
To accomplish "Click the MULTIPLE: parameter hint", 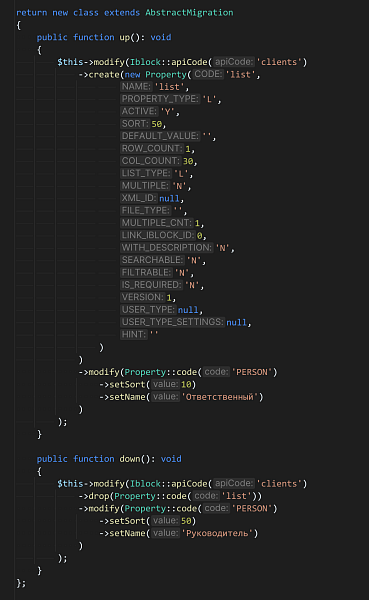I will (145, 186).
